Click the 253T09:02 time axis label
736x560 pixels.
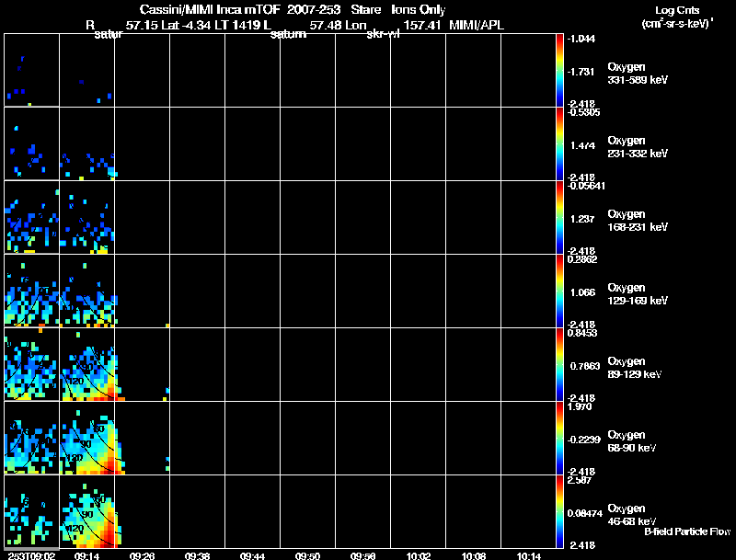(31, 555)
